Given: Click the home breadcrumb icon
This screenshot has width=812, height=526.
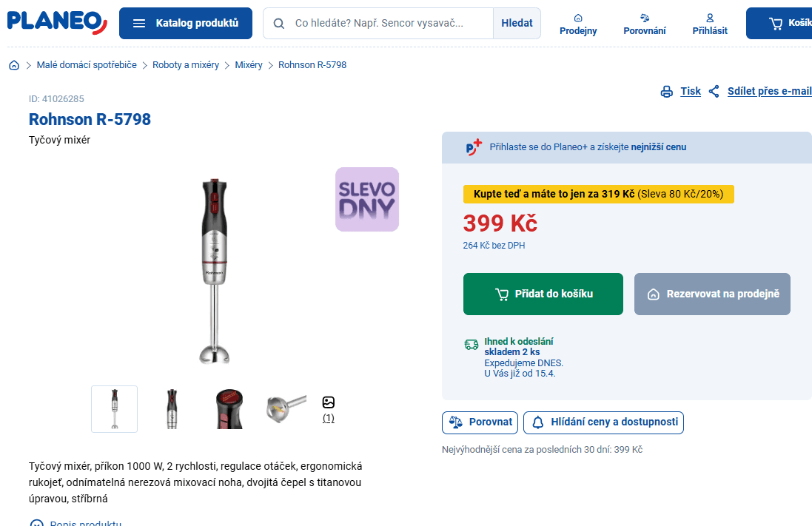Looking at the screenshot, I should click(14, 65).
